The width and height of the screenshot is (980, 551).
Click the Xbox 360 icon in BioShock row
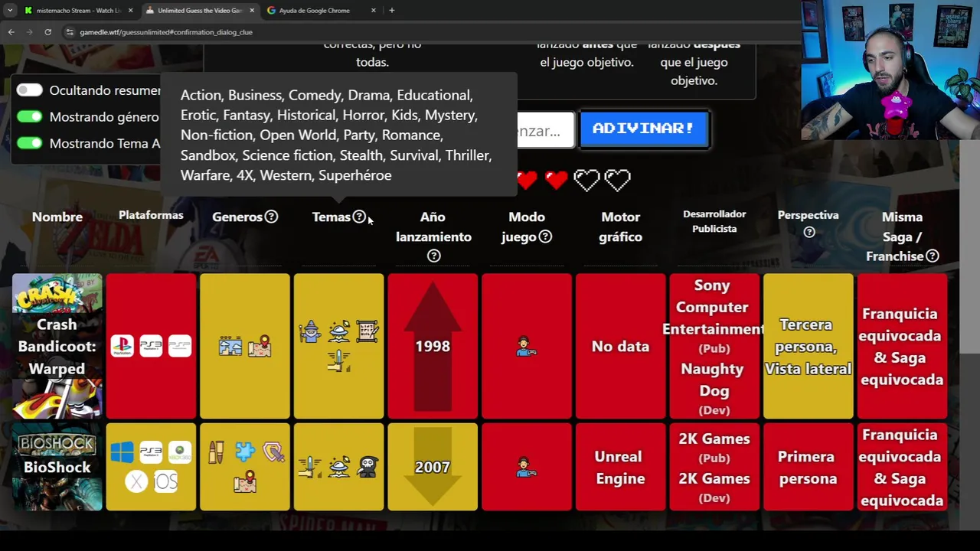(180, 452)
